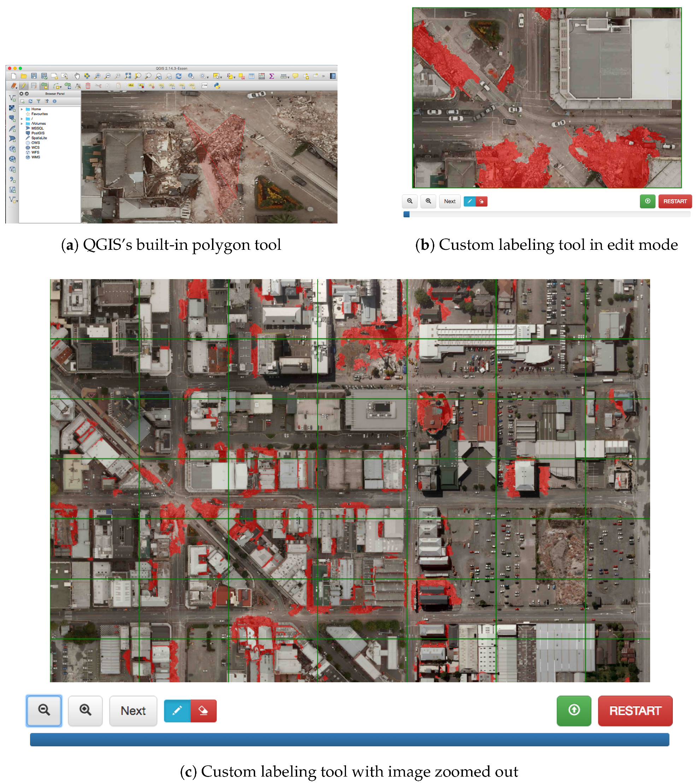
Task: Select MSSQL entry in Browser Panel
Action: [38, 128]
